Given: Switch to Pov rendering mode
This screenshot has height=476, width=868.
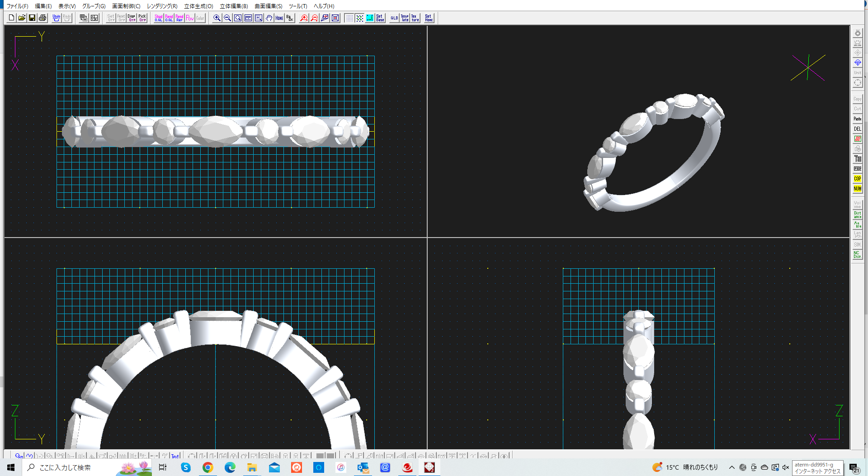Looking at the screenshot, I should tap(189, 18).
